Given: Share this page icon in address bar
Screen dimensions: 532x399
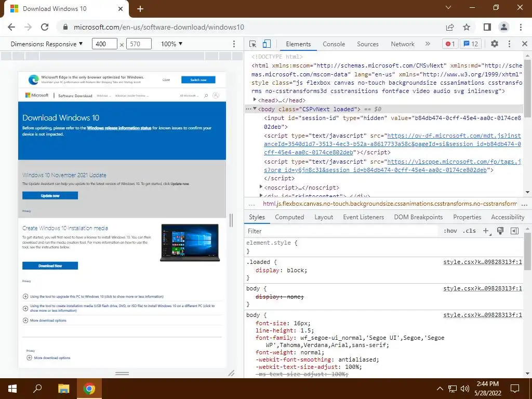Looking at the screenshot, I should [450, 27].
